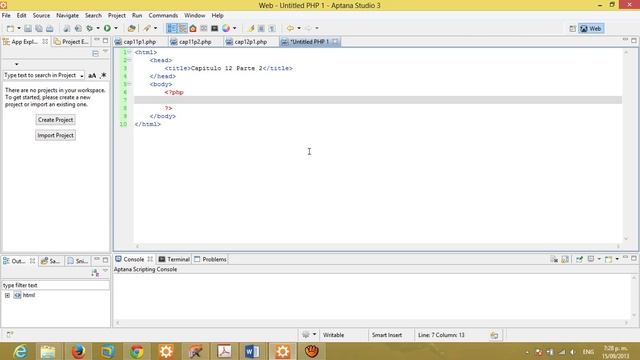Open the project search field dropdown arrow

click(82, 76)
